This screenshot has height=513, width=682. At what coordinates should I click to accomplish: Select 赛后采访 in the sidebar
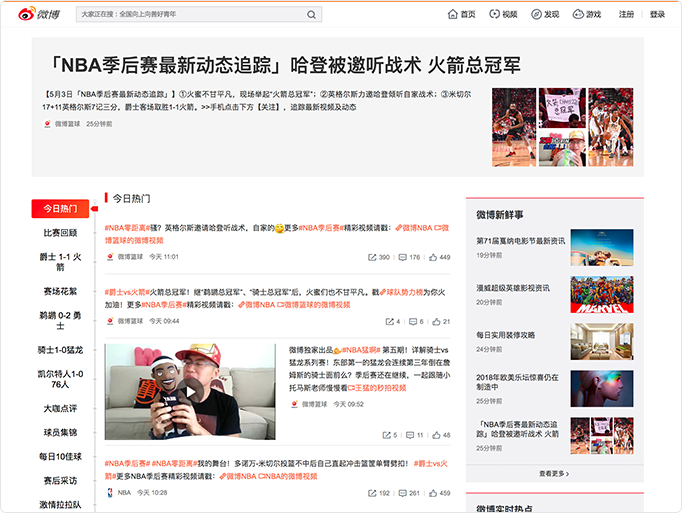click(x=60, y=481)
